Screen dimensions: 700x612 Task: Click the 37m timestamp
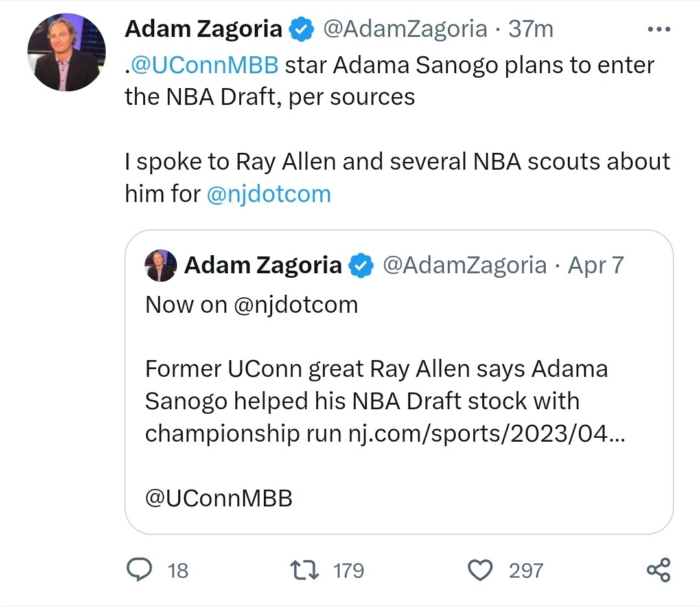tap(530, 29)
